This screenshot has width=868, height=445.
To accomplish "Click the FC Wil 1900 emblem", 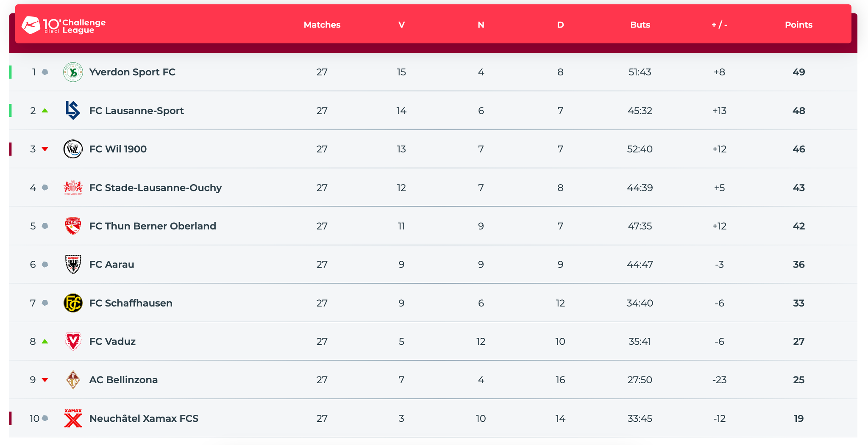I will pos(73,149).
